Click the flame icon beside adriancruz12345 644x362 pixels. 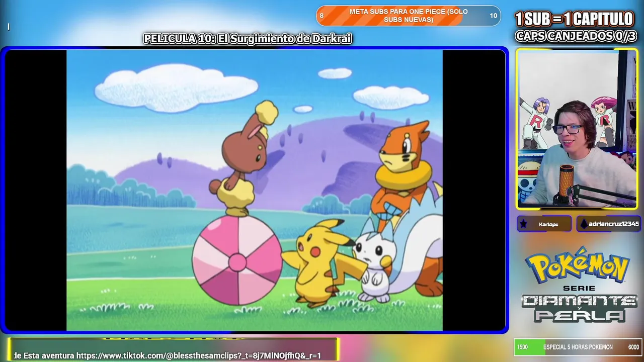[583, 224]
